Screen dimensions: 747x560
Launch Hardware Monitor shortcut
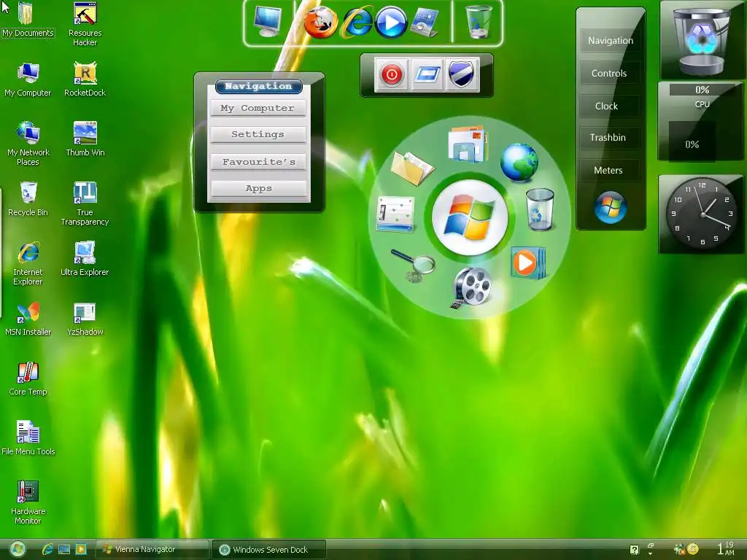pyautogui.click(x=28, y=502)
